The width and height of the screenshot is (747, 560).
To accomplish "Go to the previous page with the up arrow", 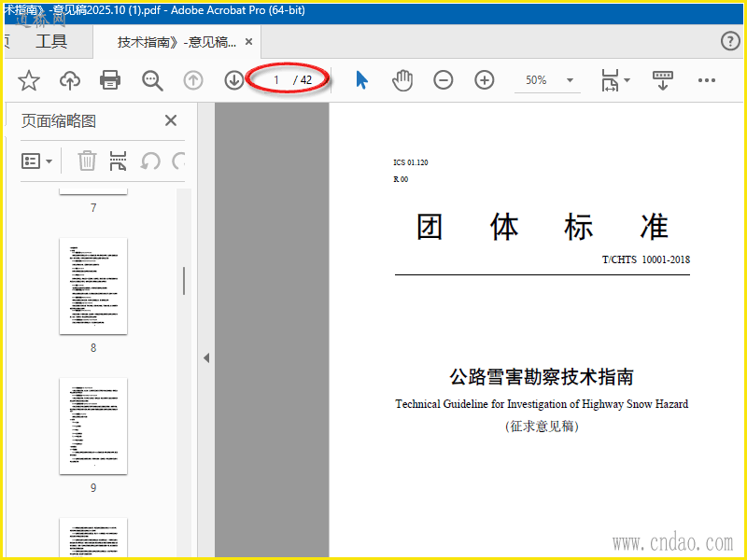I will pos(193,80).
